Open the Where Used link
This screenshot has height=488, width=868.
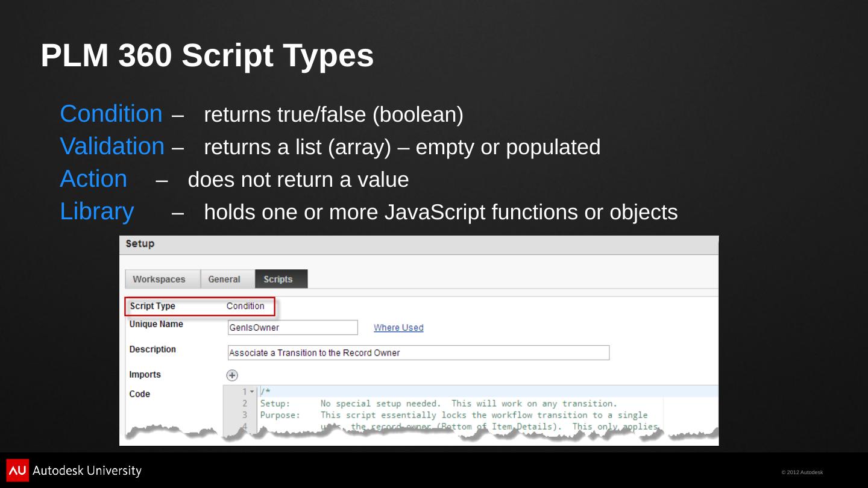(x=398, y=328)
